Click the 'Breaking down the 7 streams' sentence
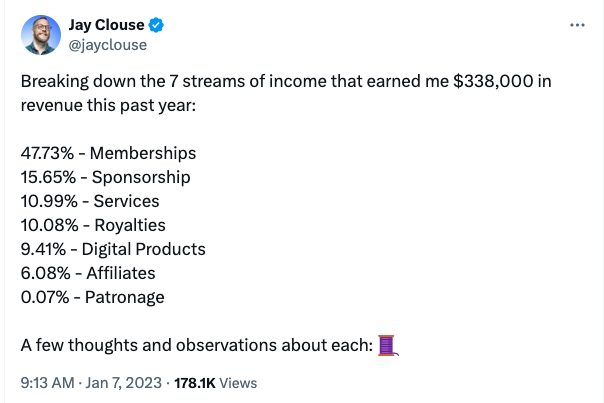Viewport: 604px width, 403px height. pos(286,93)
